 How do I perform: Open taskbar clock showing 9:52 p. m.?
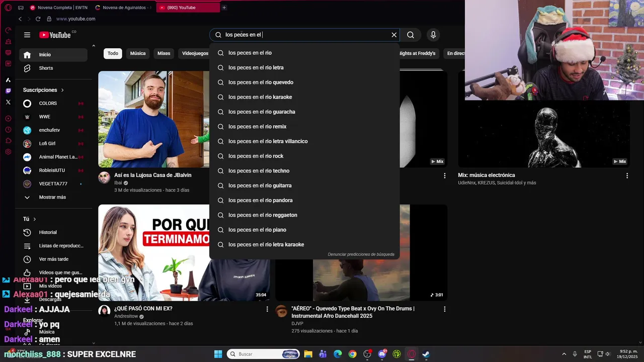click(x=628, y=354)
